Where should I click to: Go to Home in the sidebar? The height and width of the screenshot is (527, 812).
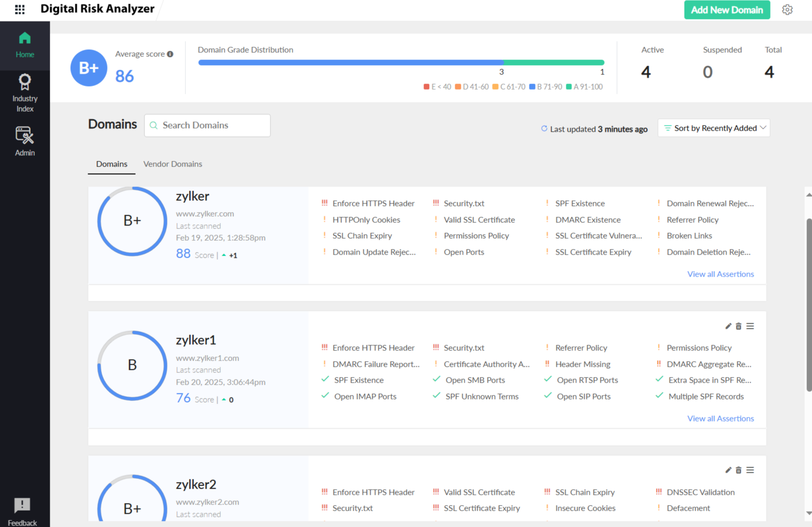(x=25, y=45)
